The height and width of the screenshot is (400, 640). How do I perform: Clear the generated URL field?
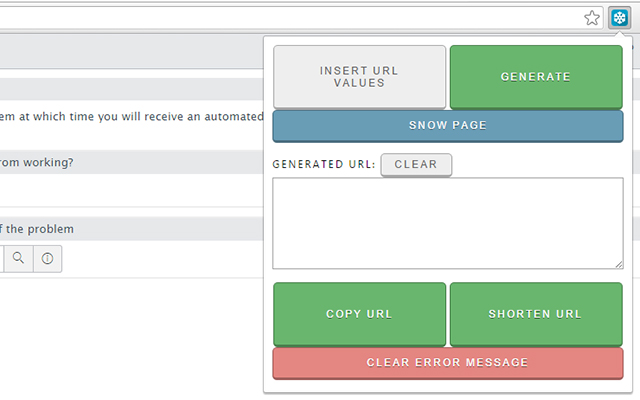coord(416,164)
